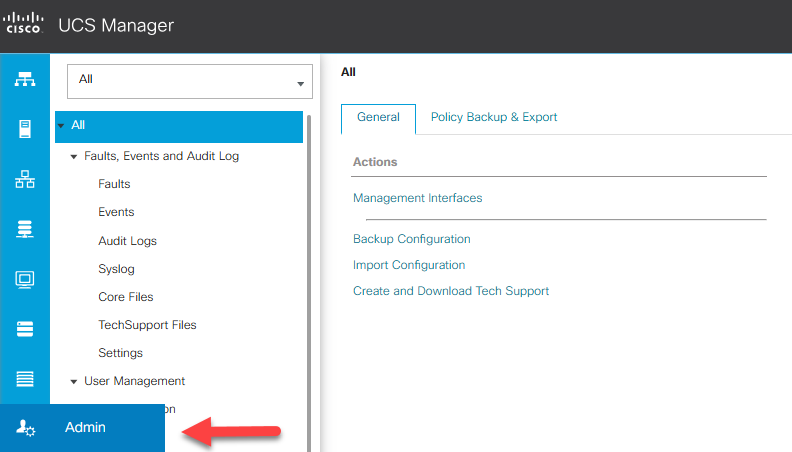This screenshot has width=792, height=452.
Task: Open the All filter dropdown
Action: tap(190, 81)
